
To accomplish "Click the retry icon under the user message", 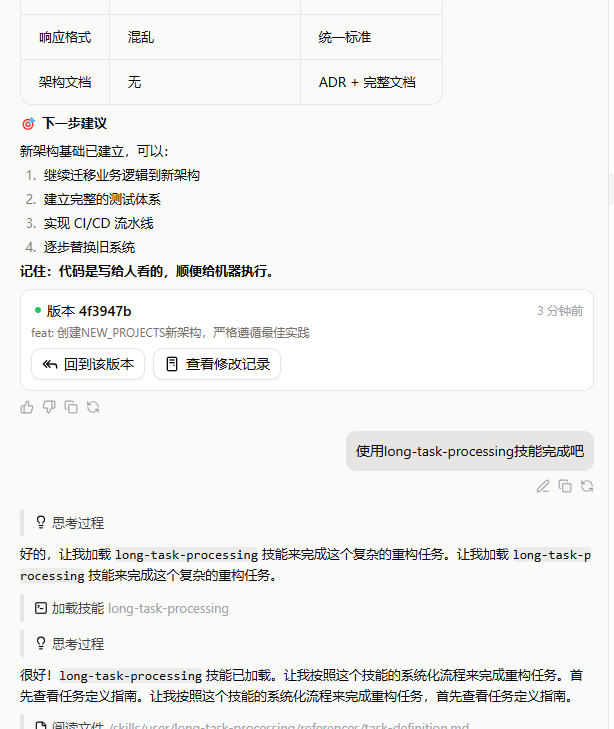I will pyautogui.click(x=587, y=486).
